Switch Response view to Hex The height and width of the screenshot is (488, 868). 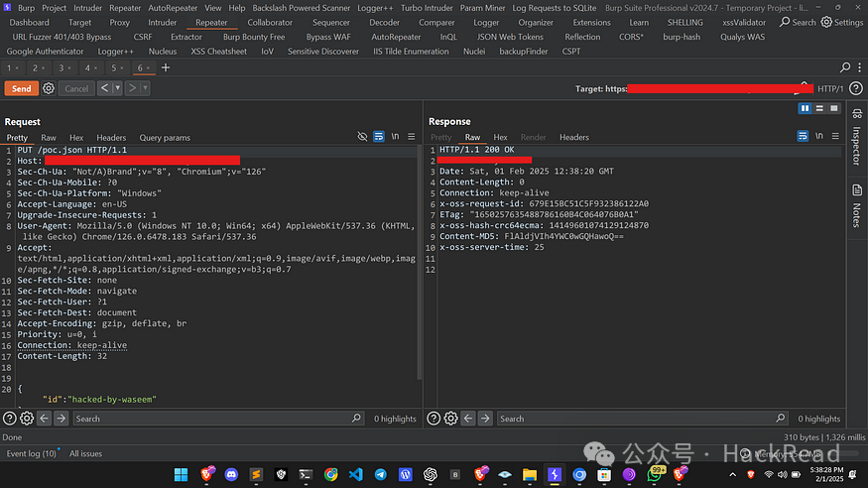click(x=500, y=137)
